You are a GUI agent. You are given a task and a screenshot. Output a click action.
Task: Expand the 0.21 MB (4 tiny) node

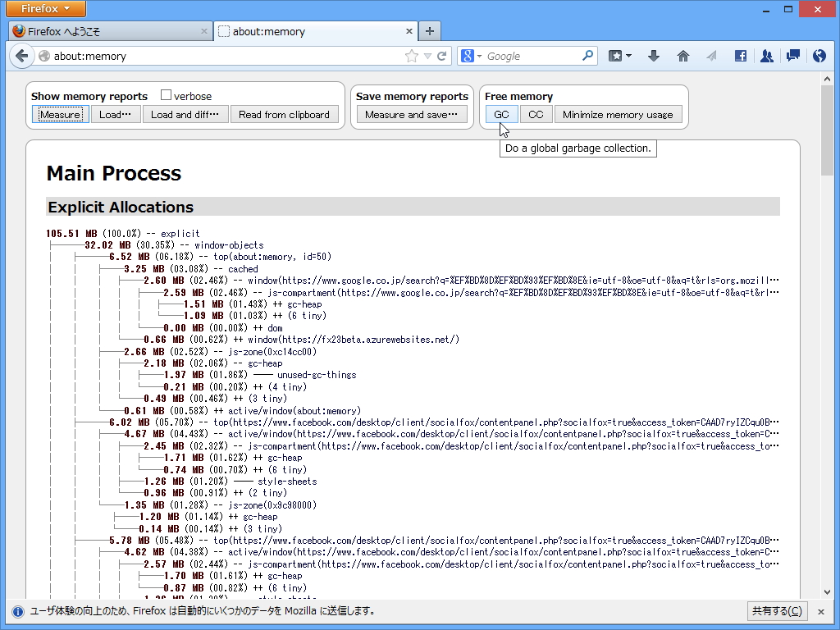235,387
